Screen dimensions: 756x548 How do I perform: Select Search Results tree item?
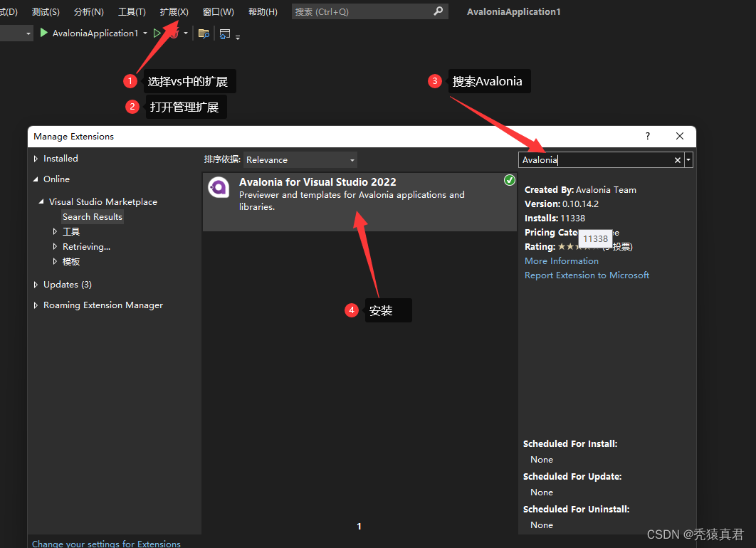[92, 217]
